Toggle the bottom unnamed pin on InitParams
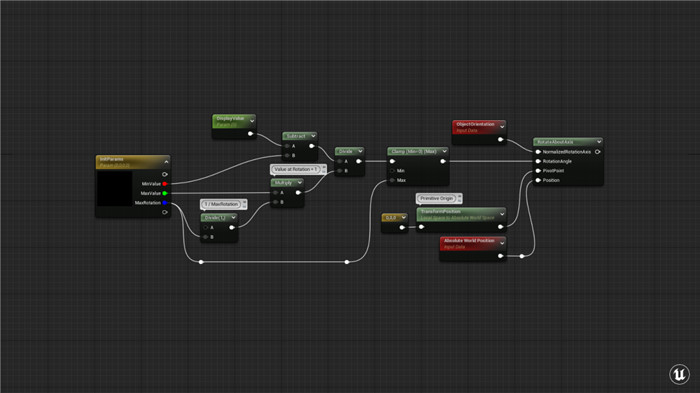The image size is (700, 393). click(165, 212)
